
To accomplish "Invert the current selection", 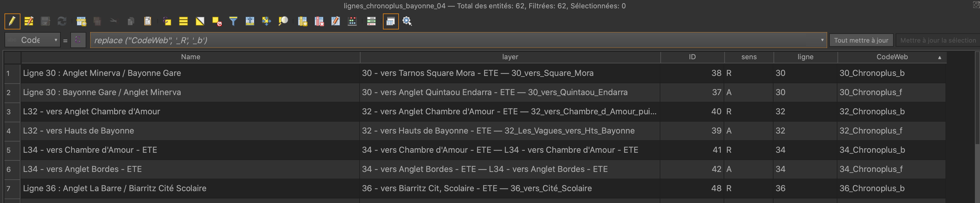I will point(200,21).
